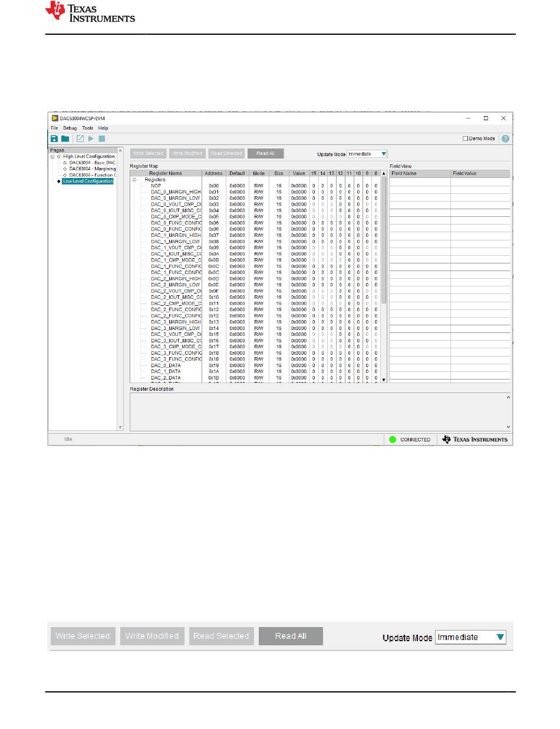Click the Register Map scrollbar down arrow

tap(384, 380)
